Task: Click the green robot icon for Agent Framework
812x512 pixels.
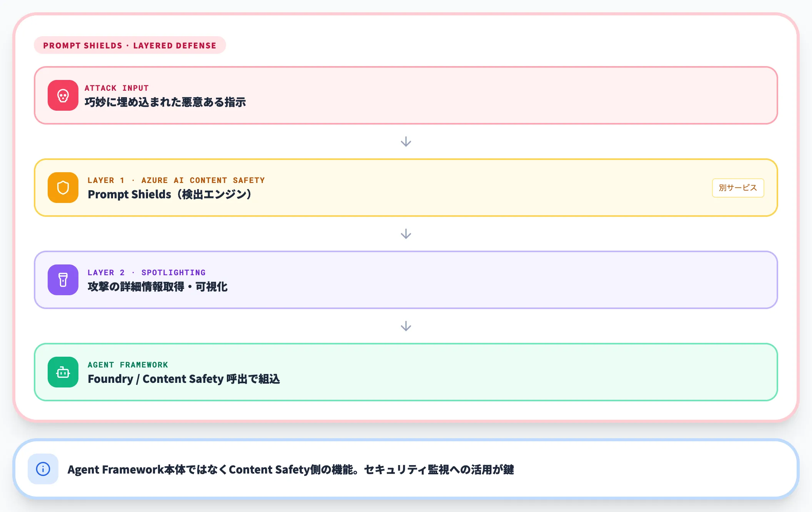Action: click(63, 372)
